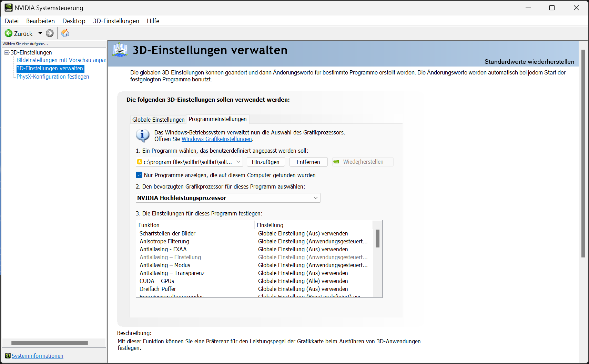
Task: Click the 3D settings header icon
Action: [120, 50]
